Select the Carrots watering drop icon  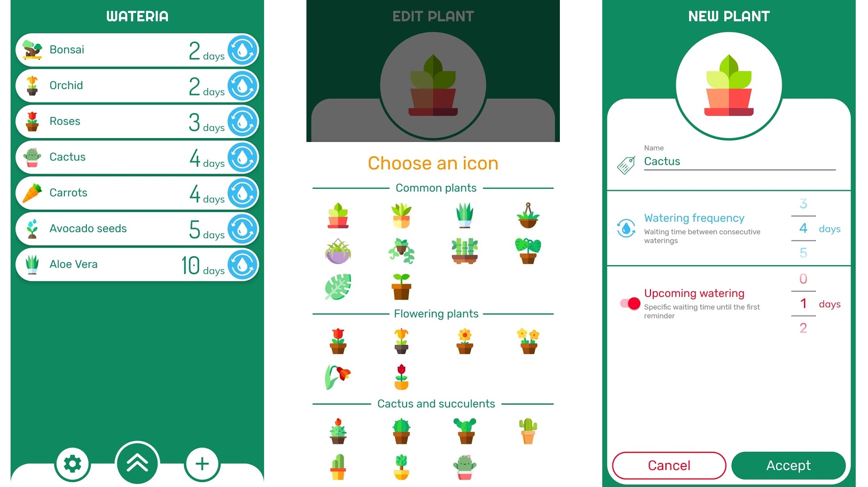(243, 192)
